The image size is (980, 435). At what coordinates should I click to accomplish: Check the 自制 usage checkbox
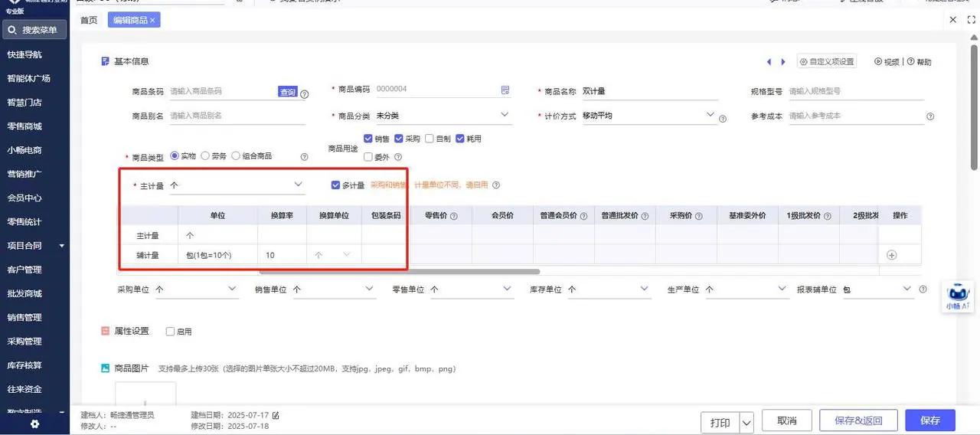(430, 139)
